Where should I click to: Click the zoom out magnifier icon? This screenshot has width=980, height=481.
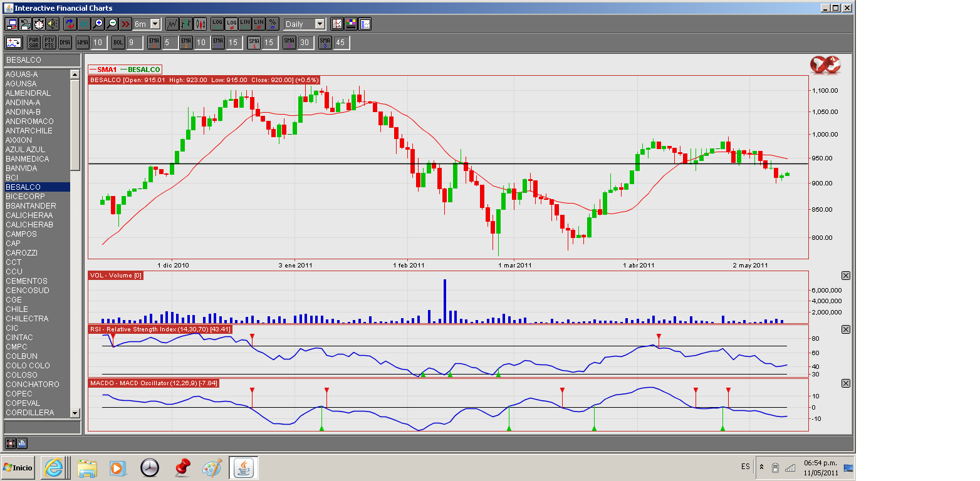[112, 24]
